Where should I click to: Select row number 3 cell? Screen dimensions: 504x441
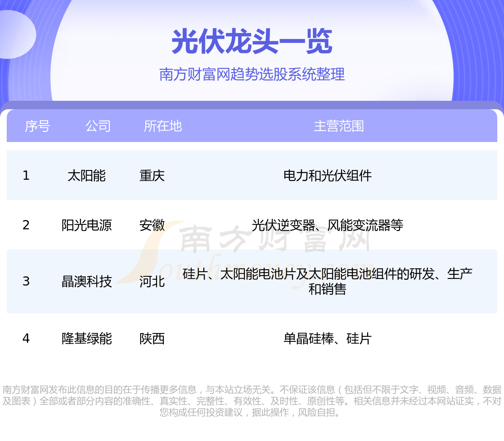pos(26,281)
